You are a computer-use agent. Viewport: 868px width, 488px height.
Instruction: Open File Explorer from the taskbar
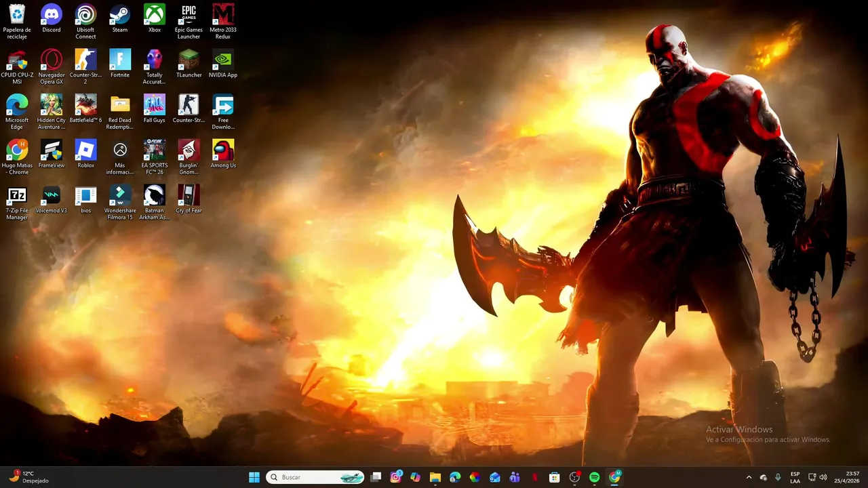click(435, 477)
